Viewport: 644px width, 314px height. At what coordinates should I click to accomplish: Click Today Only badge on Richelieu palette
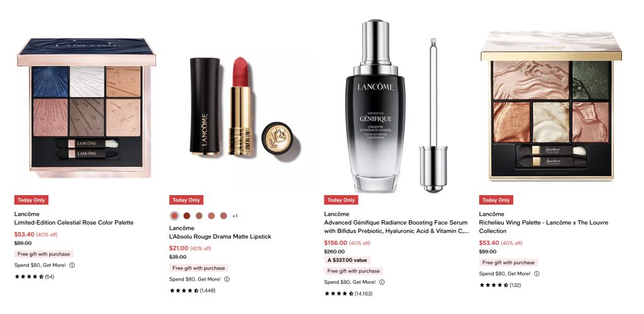click(496, 200)
